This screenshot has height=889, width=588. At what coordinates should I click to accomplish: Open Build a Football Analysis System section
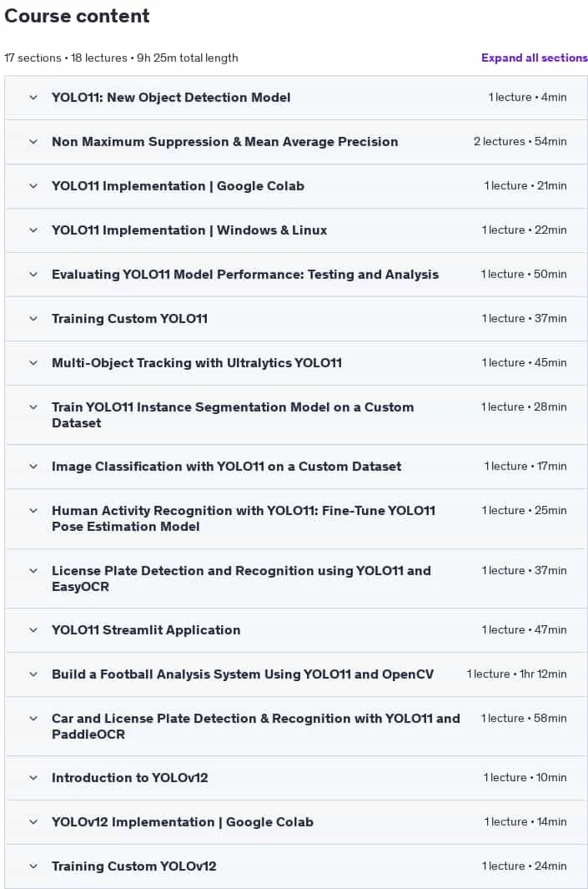click(x=243, y=674)
